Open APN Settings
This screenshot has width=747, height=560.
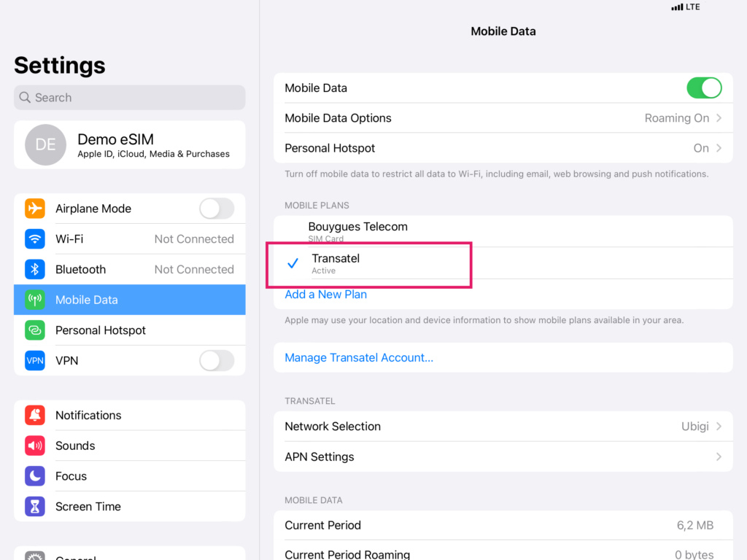pyautogui.click(x=503, y=456)
